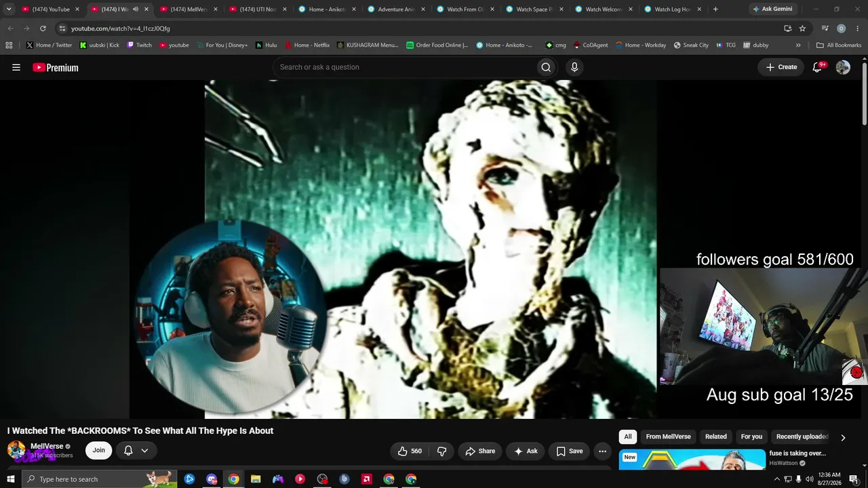Viewport: 868px width, 488px height.
Task: Select the From MellVerse filter chip
Action: click(x=668, y=437)
